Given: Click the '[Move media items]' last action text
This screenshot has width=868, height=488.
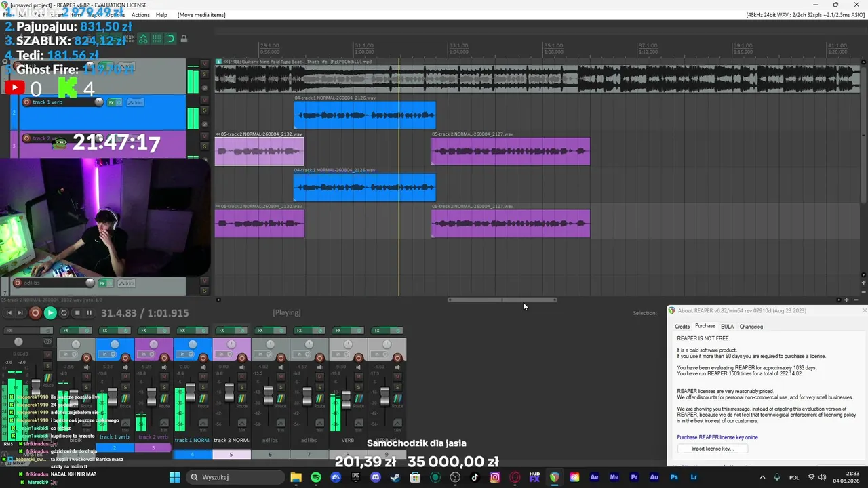Looking at the screenshot, I should tap(201, 15).
